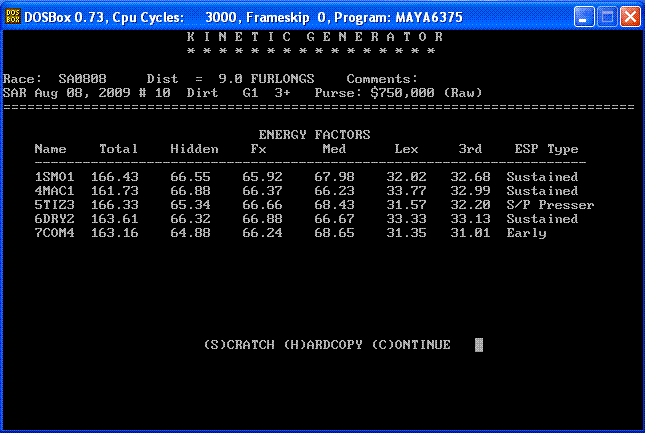Select the (S)CRATCH option
The height and width of the screenshot is (433, 645).
click(239, 344)
